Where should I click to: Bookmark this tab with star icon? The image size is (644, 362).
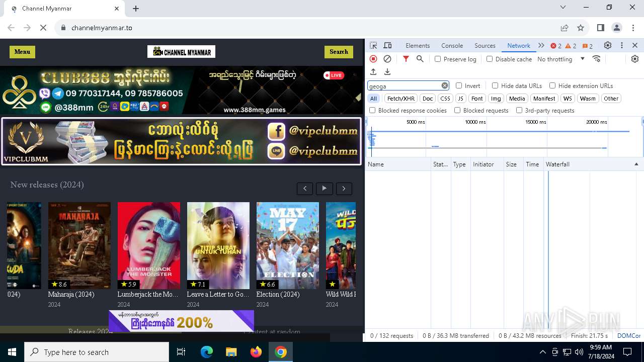[581, 28]
